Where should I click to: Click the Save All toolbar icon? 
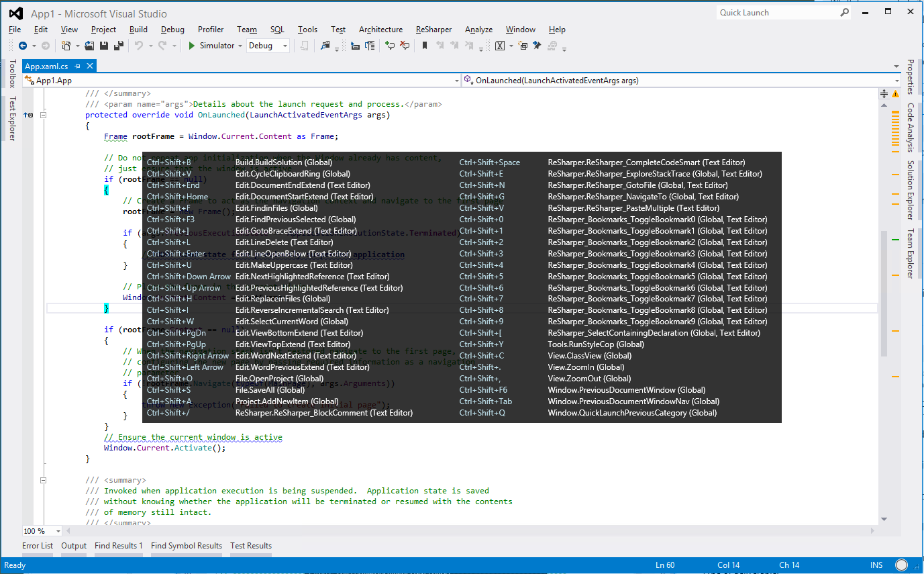(x=119, y=46)
